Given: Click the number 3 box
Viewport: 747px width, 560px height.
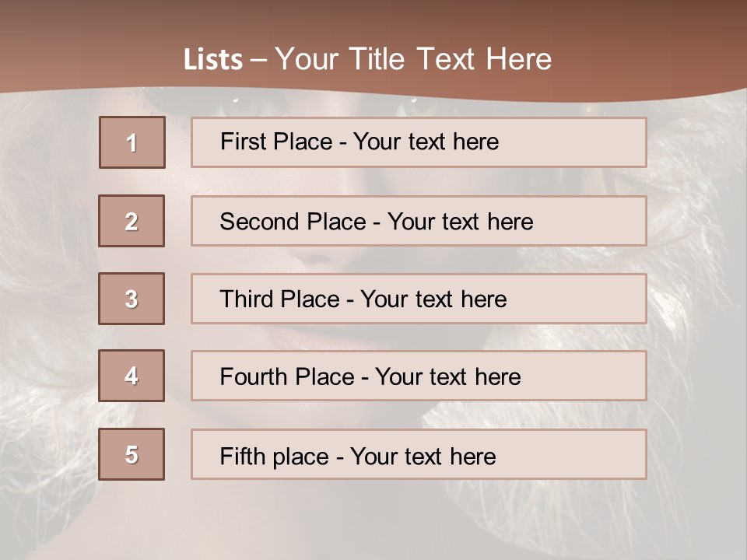Looking at the screenshot, I should click(132, 299).
